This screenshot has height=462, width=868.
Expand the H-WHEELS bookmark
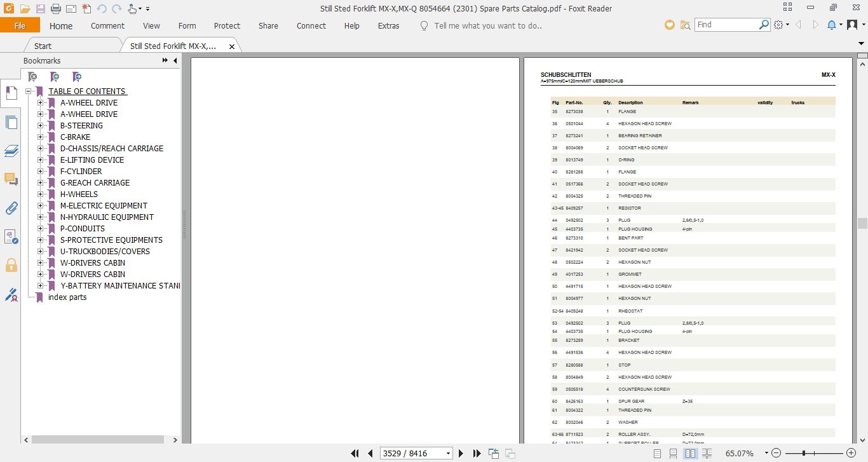(40, 194)
